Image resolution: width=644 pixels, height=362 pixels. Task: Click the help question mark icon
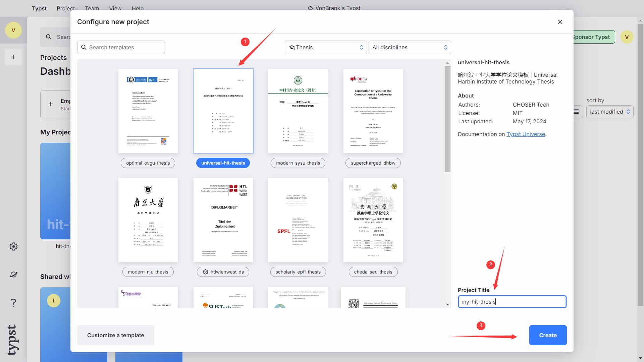[13, 303]
